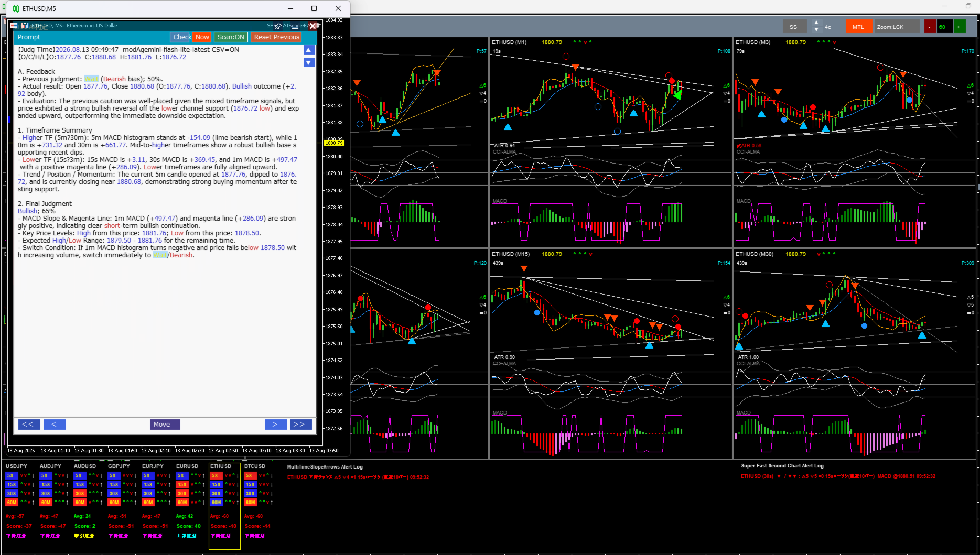This screenshot has width=980, height=555.
Task: Click the ETHUSD (M30) chart title
Action: [755, 254]
